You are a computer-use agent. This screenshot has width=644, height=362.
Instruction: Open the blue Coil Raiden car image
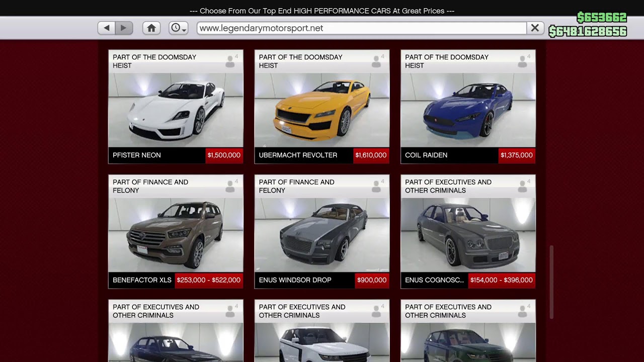coord(468,110)
